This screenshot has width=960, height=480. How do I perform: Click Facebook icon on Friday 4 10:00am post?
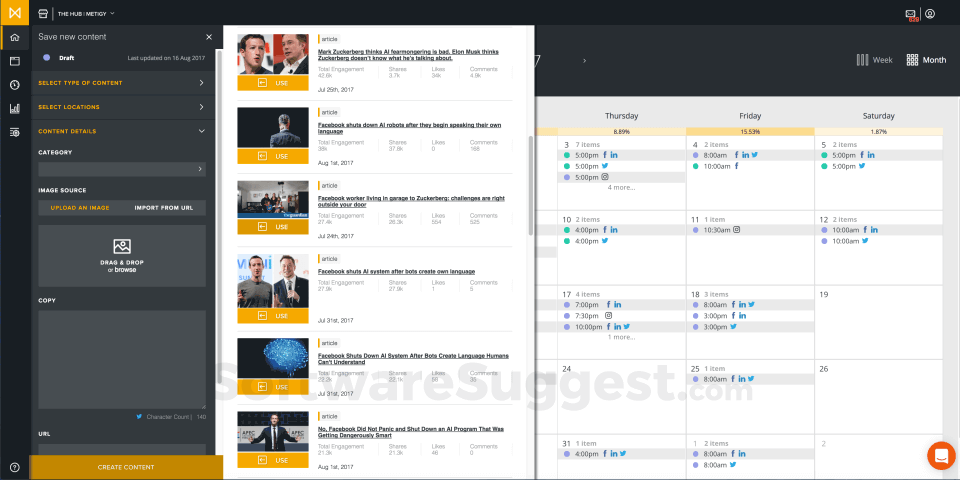point(737,166)
